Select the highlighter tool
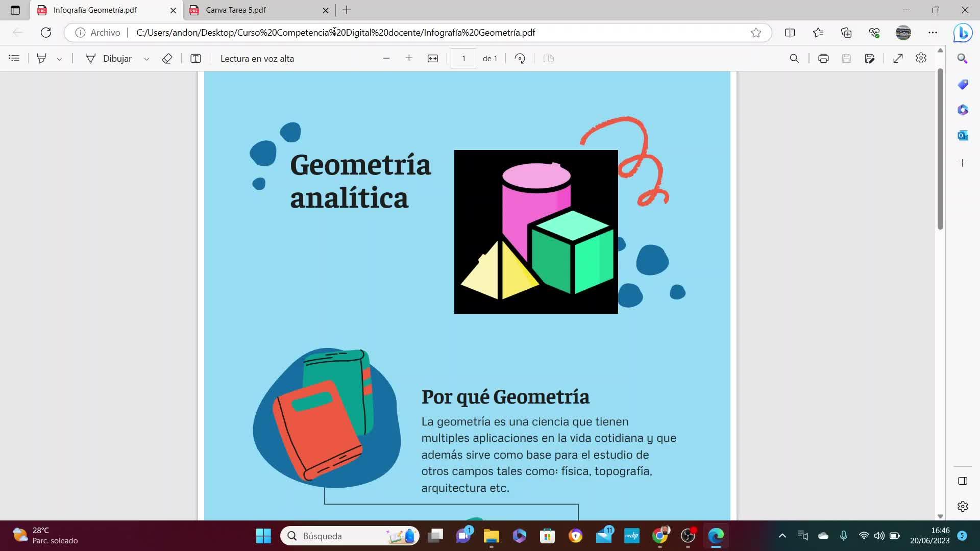 click(x=42, y=59)
